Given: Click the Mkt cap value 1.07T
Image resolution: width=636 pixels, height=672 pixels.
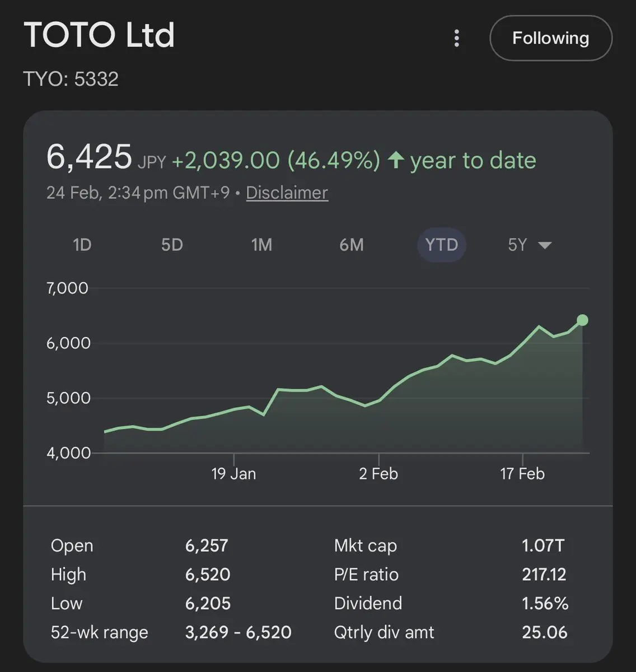Looking at the screenshot, I should [543, 545].
